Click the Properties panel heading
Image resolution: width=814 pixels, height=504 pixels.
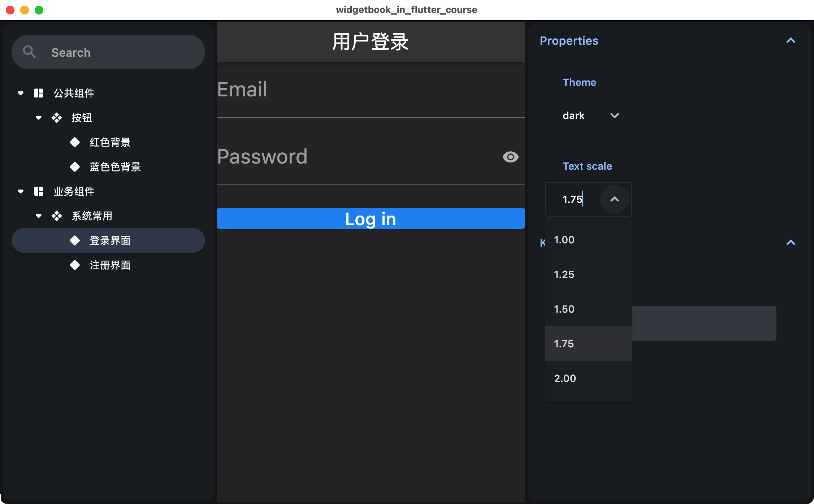[569, 40]
